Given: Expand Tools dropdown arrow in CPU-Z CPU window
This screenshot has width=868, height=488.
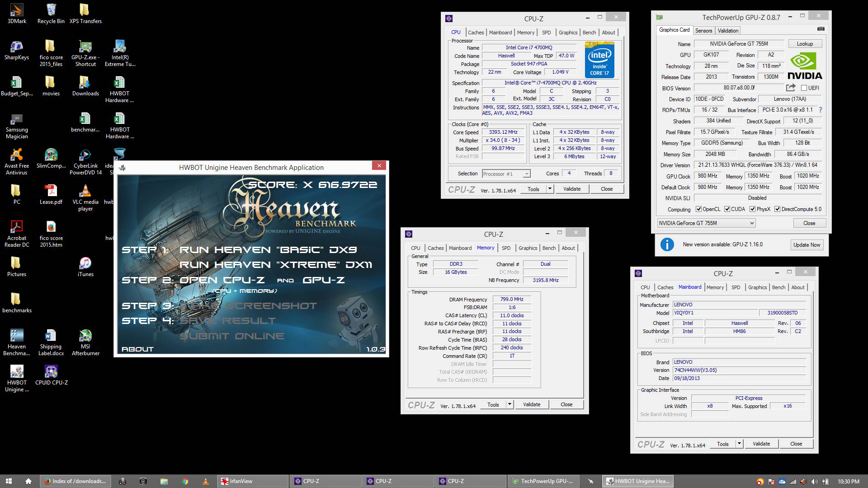Looking at the screenshot, I should 550,189.
